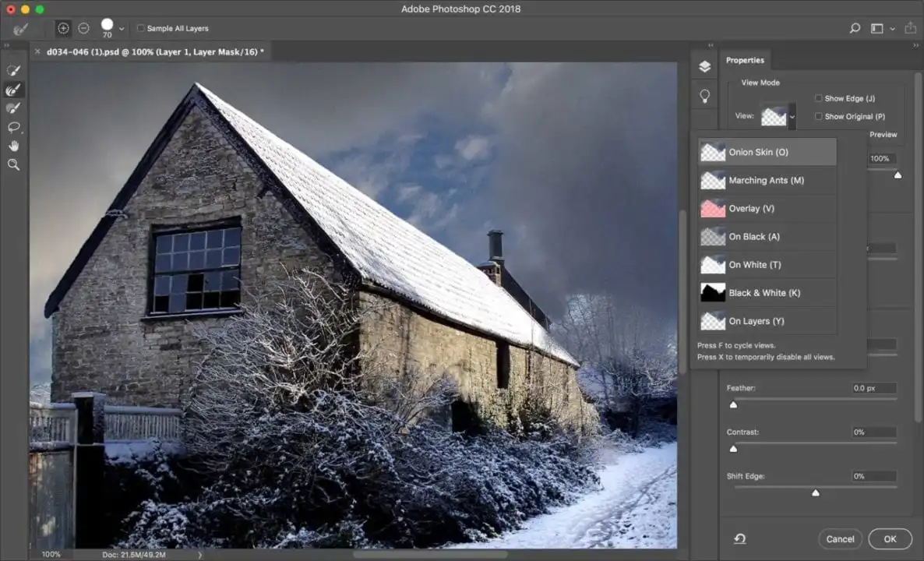Select the Lasso tool
Image resolution: width=924 pixels, height=561 pixels.
(13, 127)
